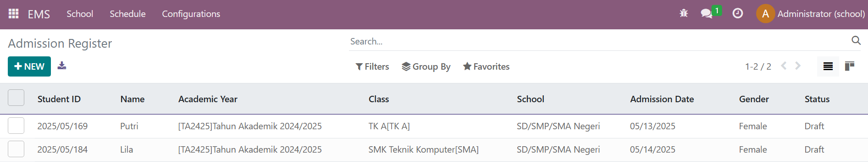This screenshot has width=868, height=165.
Task: Click the export download icon
Action: pyautogui.click(x=62, y=66)
